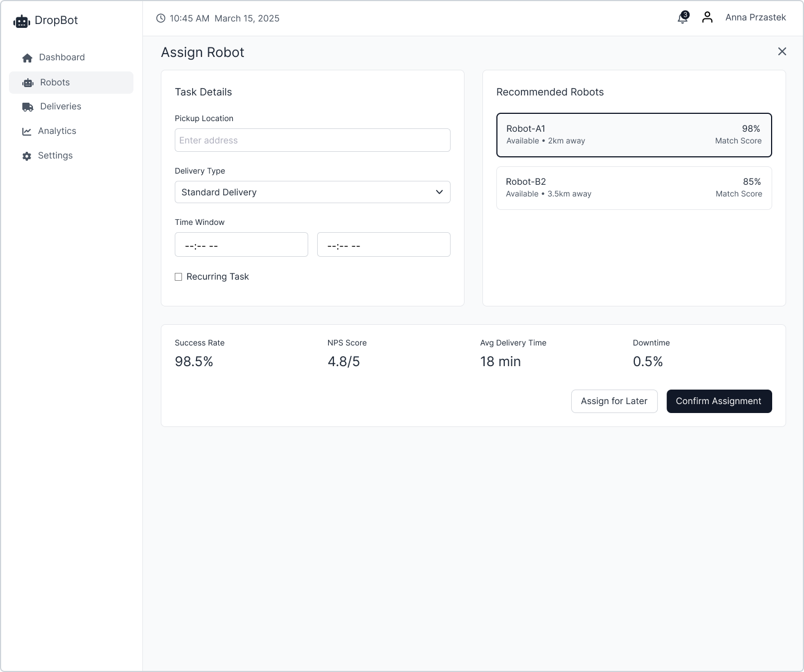The height and width of the screenshot is (672, 804).
Task: Click the Standard Delivery chevron arrow
Action: point(439,192)
